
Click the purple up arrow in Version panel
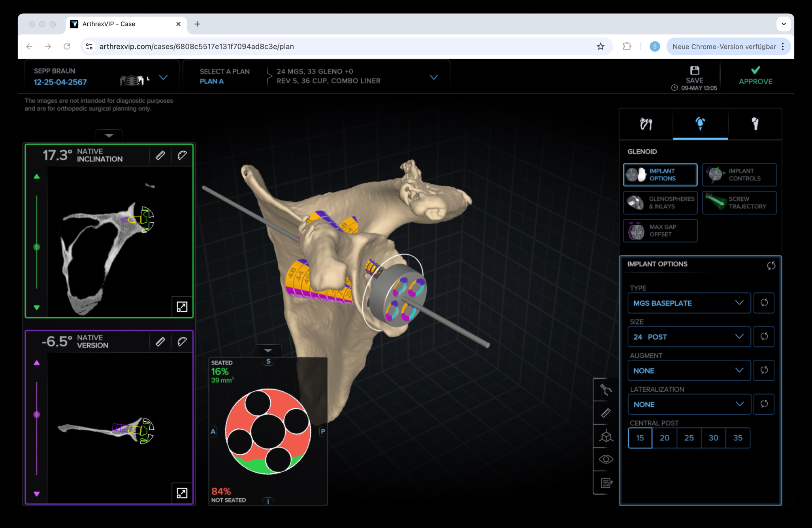click(37, 363)
